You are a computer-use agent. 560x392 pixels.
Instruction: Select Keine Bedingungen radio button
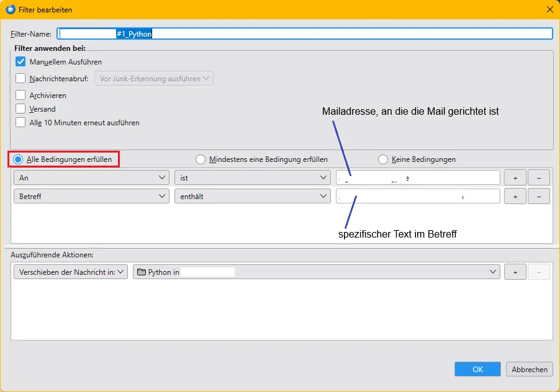pos(383,159)
